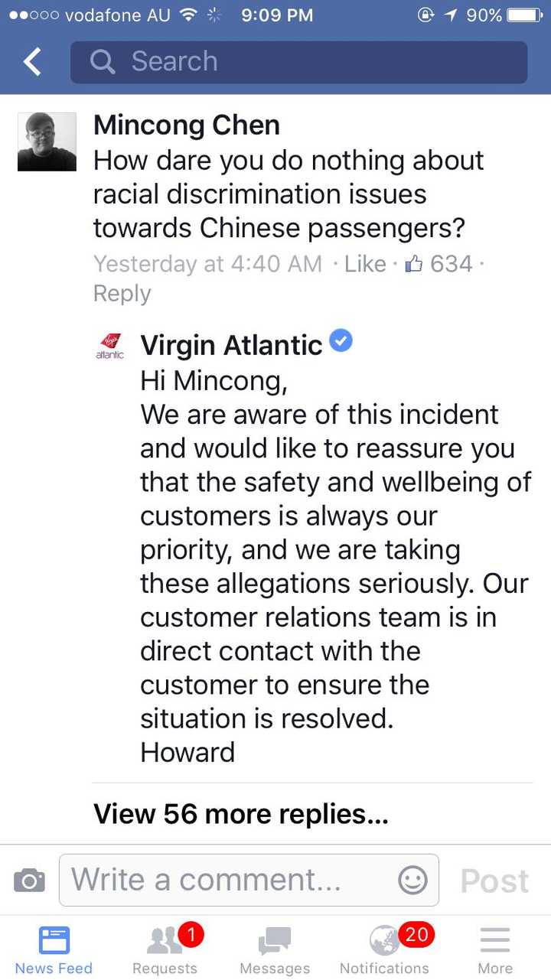Tap the back arrow icon

click(x=32, y=62)
